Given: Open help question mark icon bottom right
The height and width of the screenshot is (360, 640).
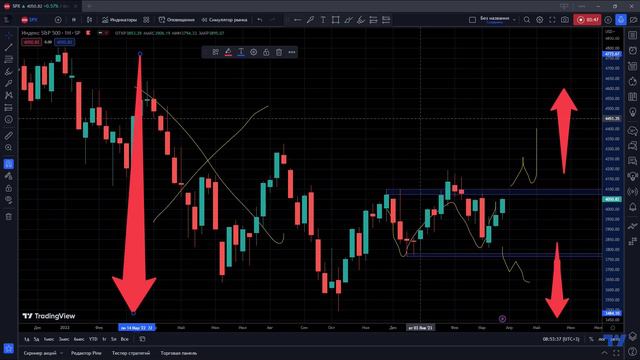Looking at the screenshot, I should [x=633, y=351].
